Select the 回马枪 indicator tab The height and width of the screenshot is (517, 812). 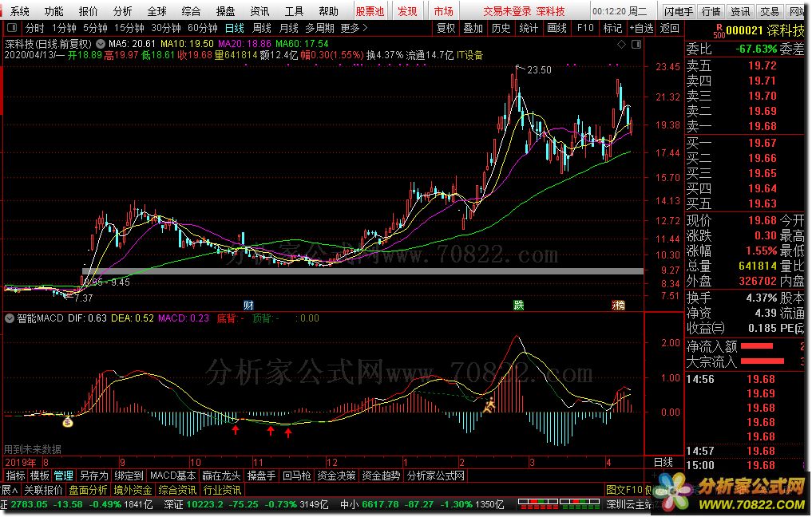[x=297, y=476]
